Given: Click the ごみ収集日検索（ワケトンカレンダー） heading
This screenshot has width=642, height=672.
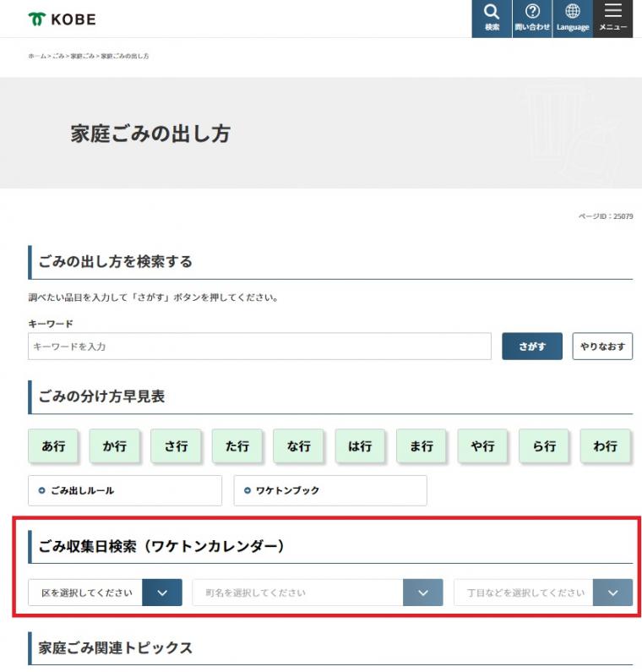Looking at the screenshot, I should 161,546.
